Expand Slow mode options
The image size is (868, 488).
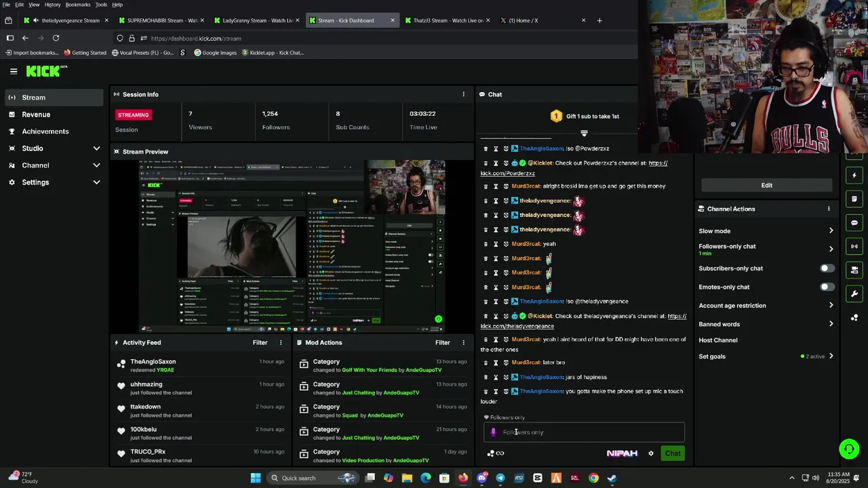click(831, 231)
